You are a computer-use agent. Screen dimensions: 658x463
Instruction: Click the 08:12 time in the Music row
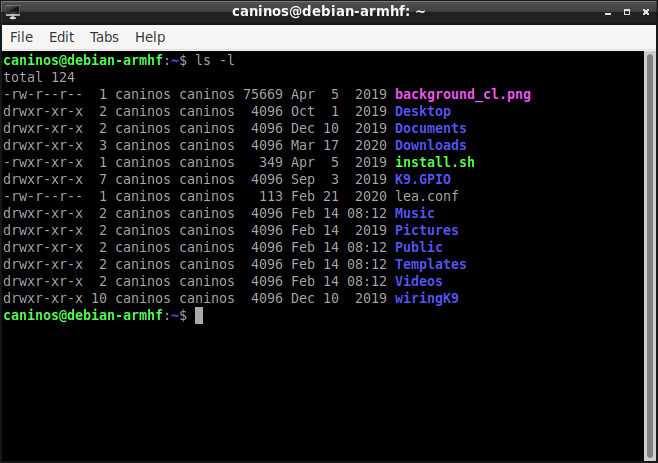coord(367,213)
